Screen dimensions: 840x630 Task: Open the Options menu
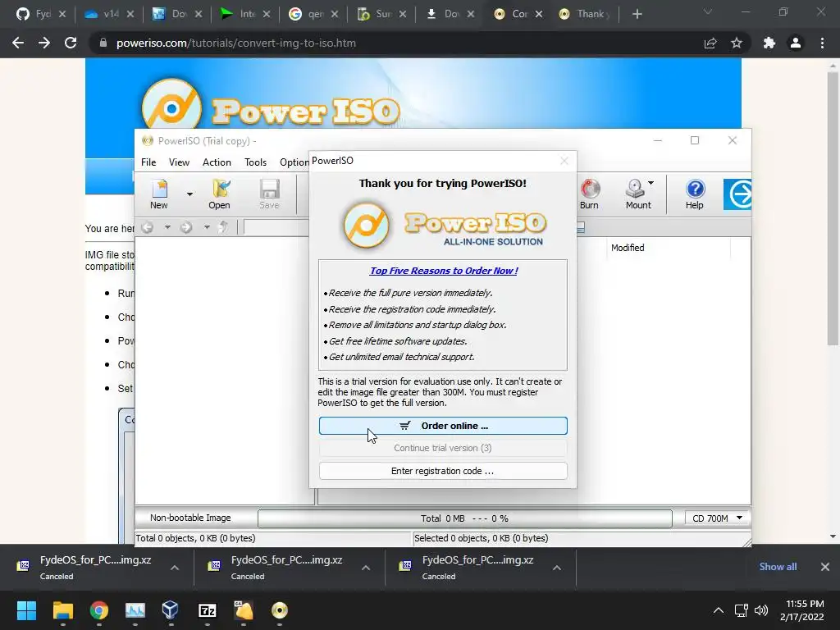click(x=294, y=162)
